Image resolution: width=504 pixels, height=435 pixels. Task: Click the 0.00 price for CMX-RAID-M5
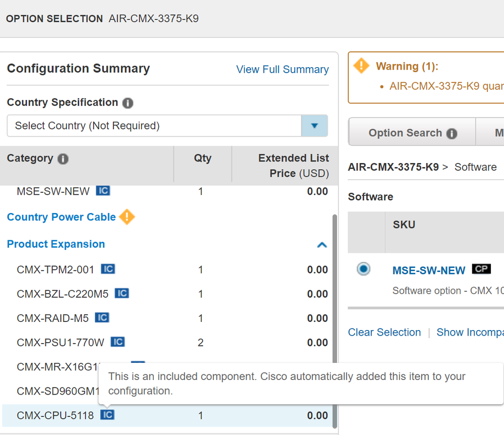pyautogui.click(x=317, y=318)
